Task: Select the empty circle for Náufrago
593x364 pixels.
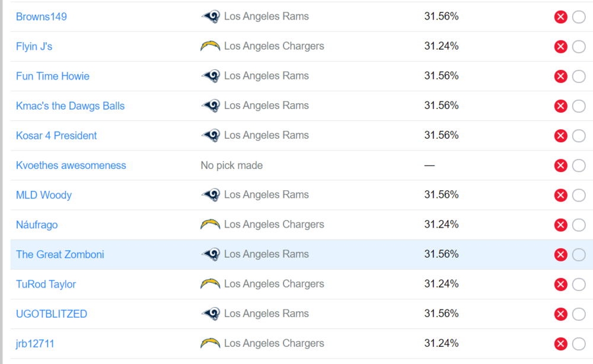Action: [579, 225]
